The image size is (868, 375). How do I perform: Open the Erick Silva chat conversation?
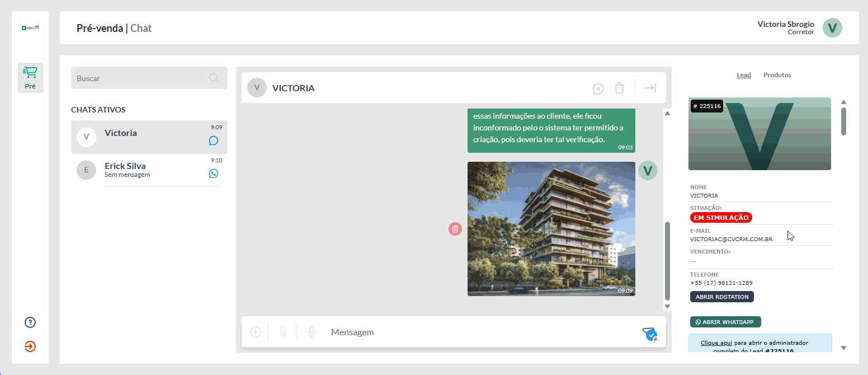[x=149, y=170]
